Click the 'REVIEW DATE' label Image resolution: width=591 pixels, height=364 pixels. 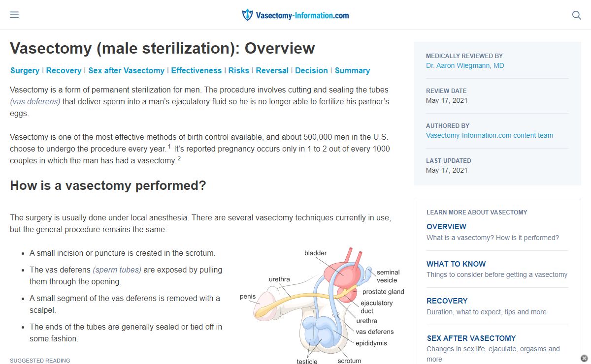pyautogui.click(x=446, y=91)
